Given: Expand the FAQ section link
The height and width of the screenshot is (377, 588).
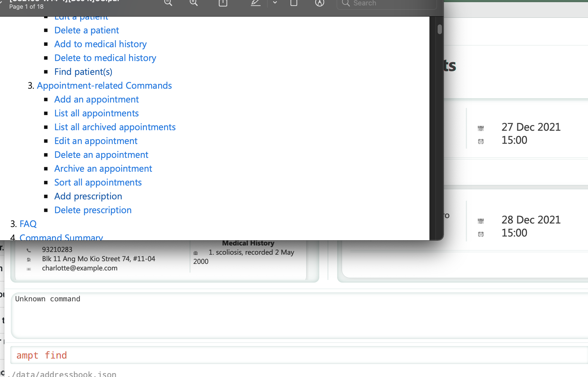Looking at the screenshot, I should pyautogui.click(x=28, y=223).
